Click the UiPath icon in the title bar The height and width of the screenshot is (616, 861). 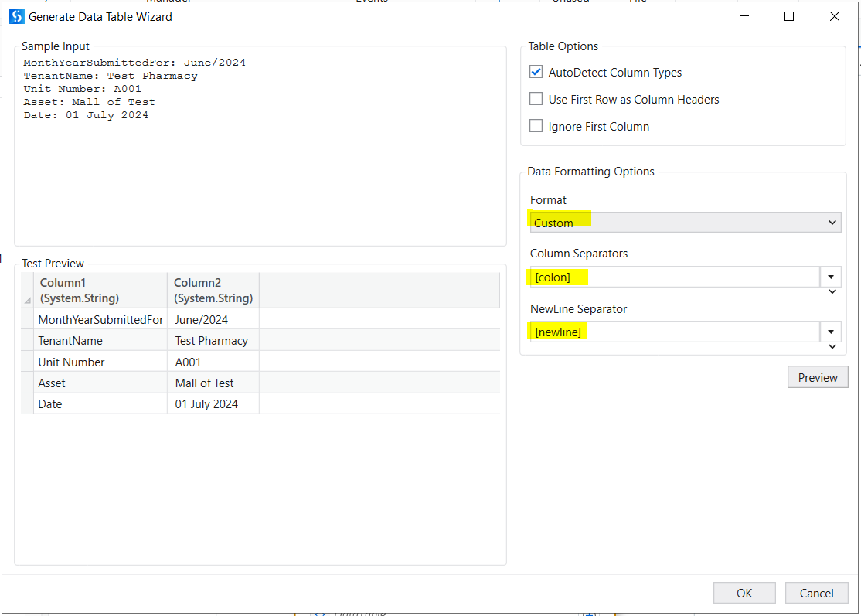(x=16, y=16)
